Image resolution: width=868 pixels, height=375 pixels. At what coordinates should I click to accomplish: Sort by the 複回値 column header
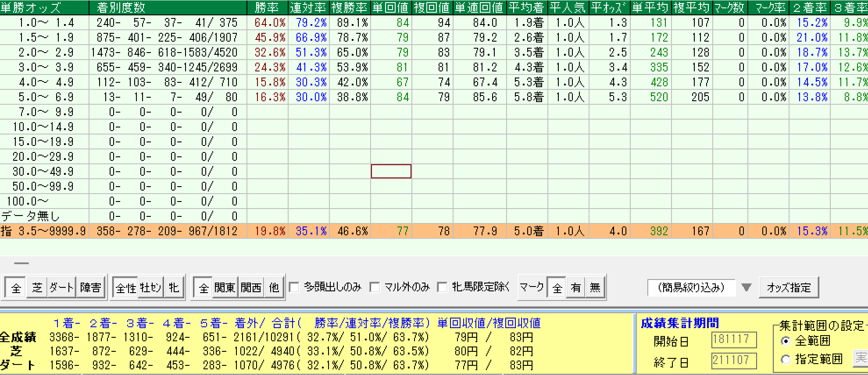tap(432, 7)
